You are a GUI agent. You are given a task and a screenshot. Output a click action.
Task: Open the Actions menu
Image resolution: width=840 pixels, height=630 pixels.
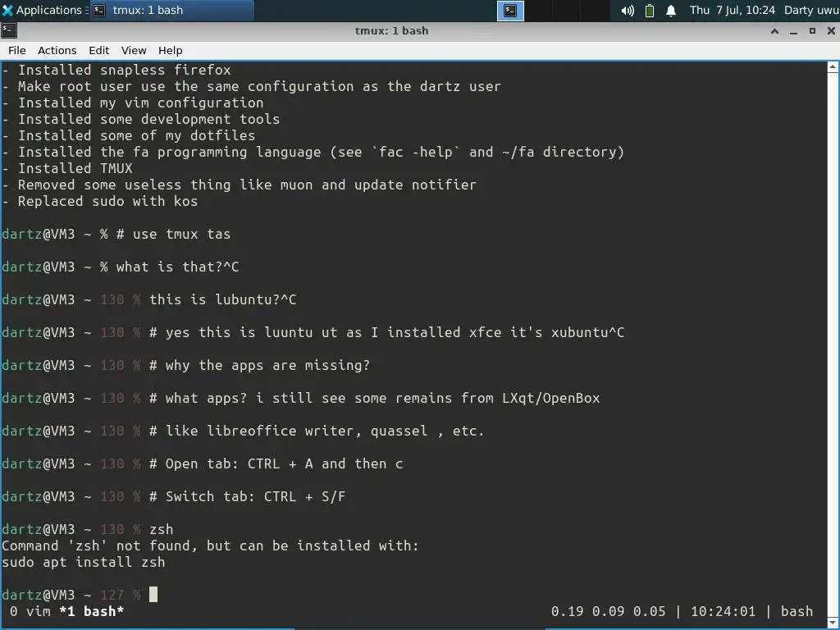click(x=57, y=50)
